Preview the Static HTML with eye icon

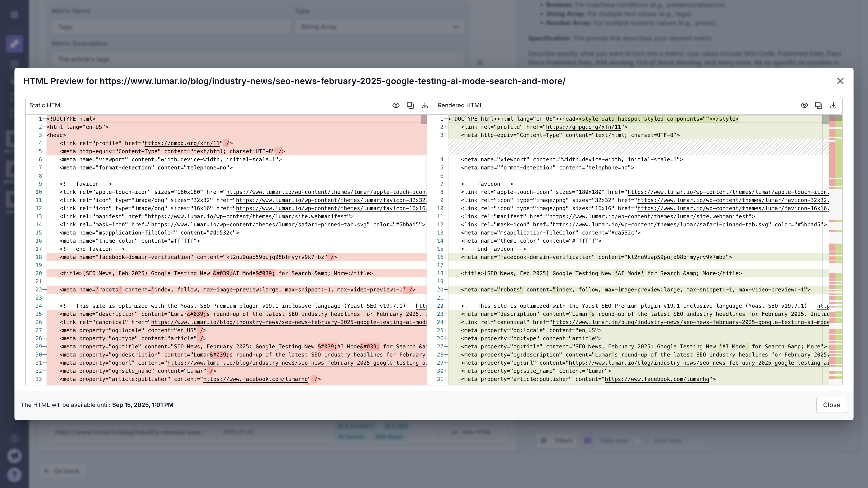tap(396, 106)
